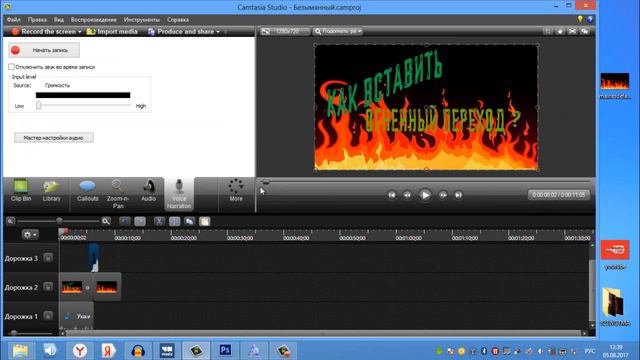The height and width of the screenshot is (360, 640).
Task: Click the Redo button on timeline toolbar
Action: (140, 221)
